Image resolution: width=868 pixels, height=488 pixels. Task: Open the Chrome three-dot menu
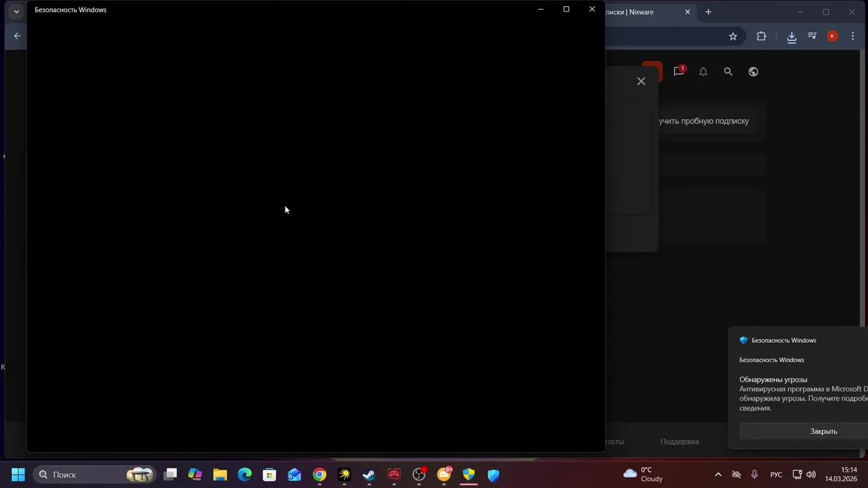pyautogui.click(x=853, y=36)
